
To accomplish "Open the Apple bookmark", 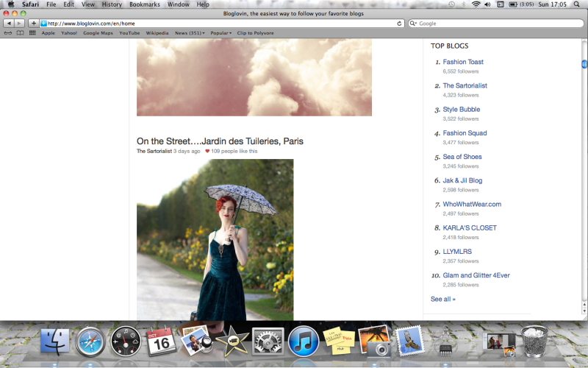I will pyautogui.click(x=48, y=33).
